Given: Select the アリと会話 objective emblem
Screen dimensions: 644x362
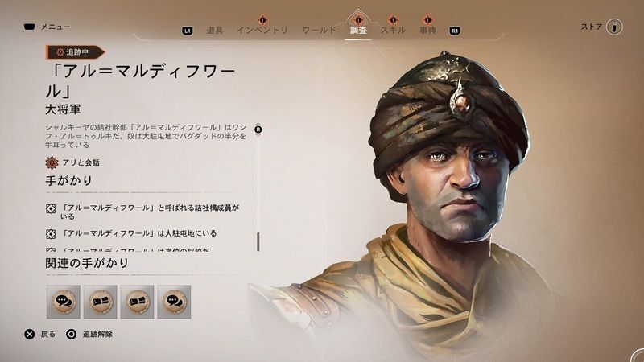Looking at the screenshot, I should tap(52, 162).
